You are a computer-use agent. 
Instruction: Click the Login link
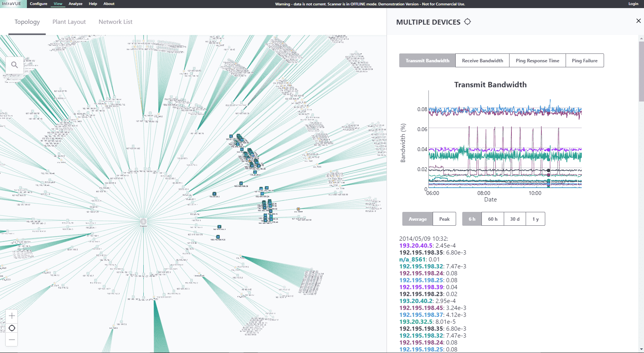click(633, 4)
